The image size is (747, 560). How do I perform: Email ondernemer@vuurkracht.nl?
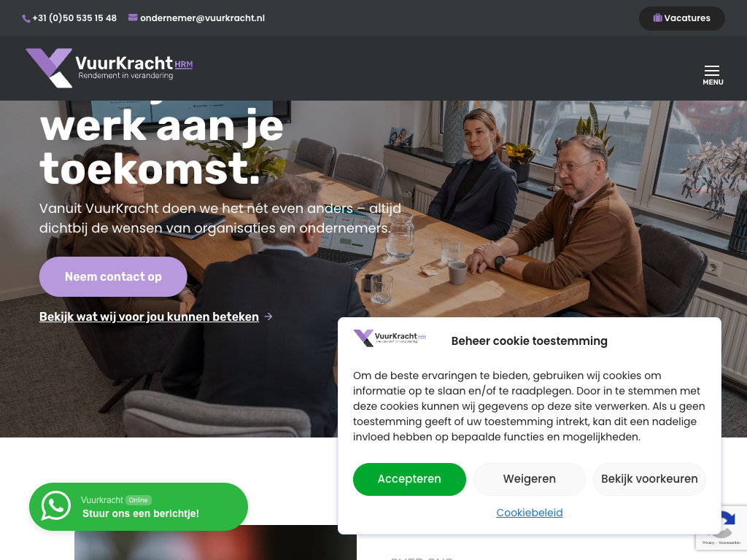202,18
